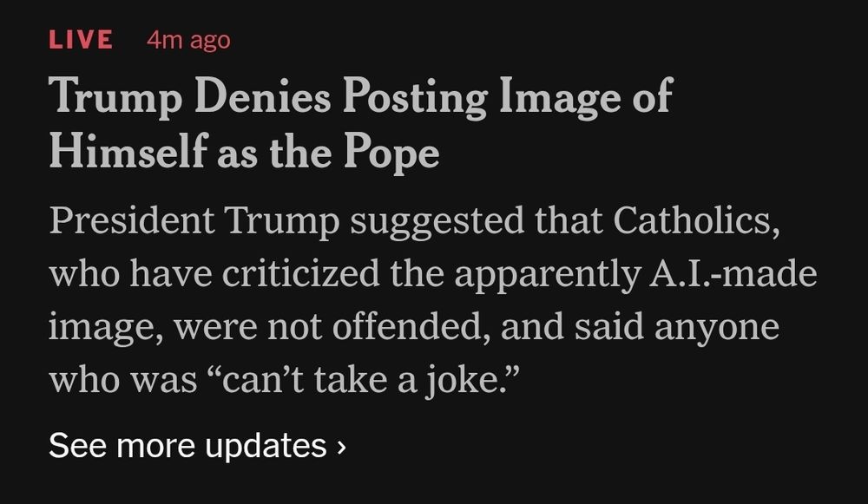
Task: Click the word updates in the bottom link
Action: coord(266,446)
